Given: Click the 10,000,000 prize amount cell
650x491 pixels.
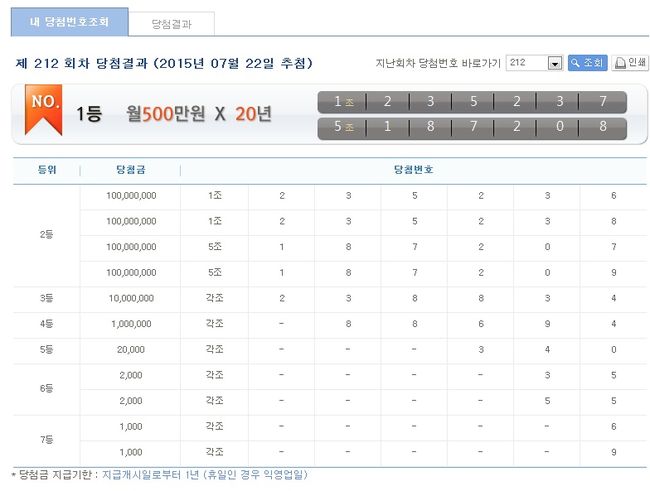Looking at the screenshot, I should pyautogui.click(x=131, y=298).
